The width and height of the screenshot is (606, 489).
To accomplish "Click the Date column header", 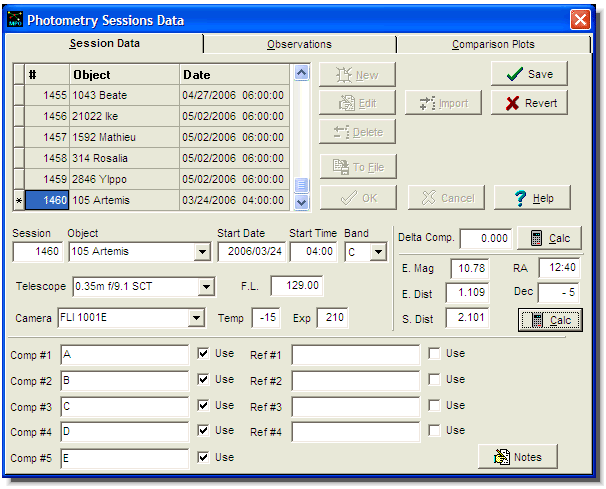I will pyautogui.click(x=234, y=75).
